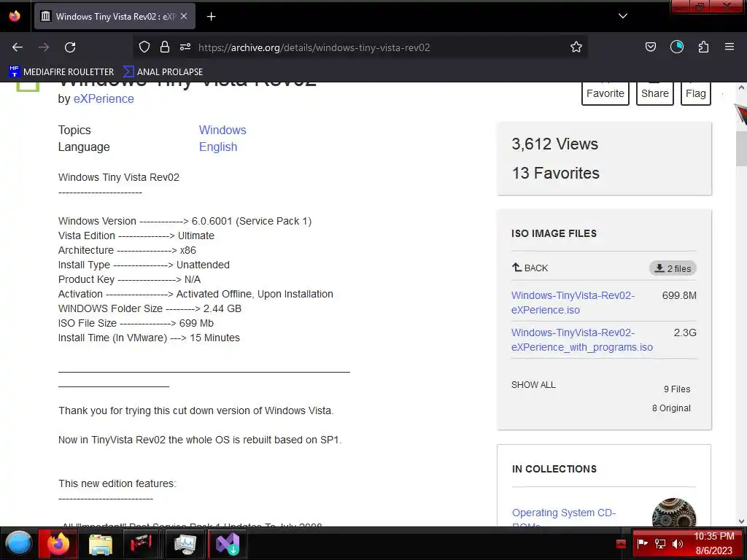
Task: Open Visual Studio Installer on the taskbar
Action: (228, 544)
